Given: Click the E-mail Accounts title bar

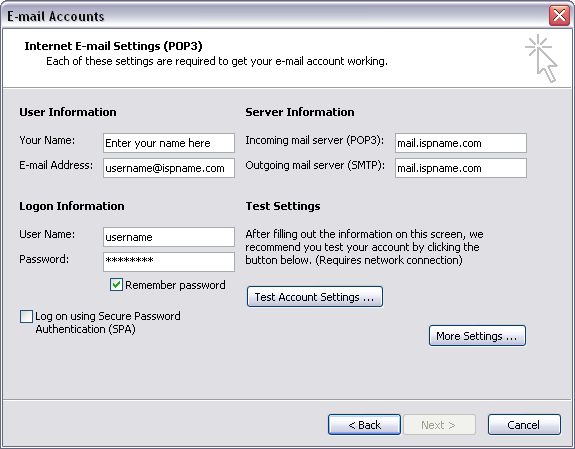Looking at the screenshot, I should click(x=275, y=16).
